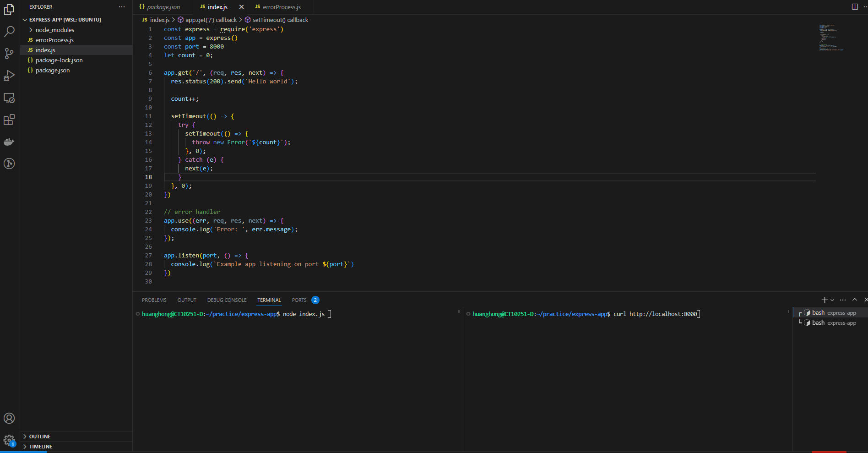The image size is (868, 453).
Task: Open the Extensions view
Action: 9,120
